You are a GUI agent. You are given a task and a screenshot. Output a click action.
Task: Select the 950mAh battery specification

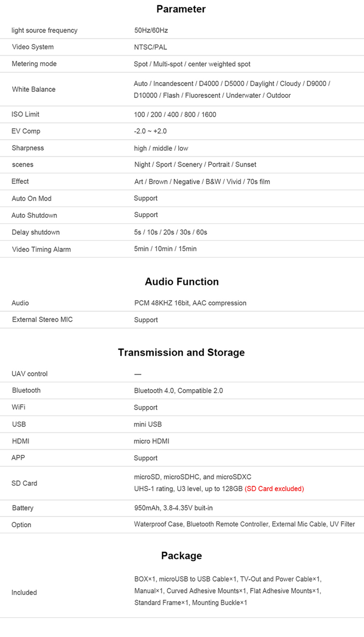pyautogui.click(x=174, y=508)
